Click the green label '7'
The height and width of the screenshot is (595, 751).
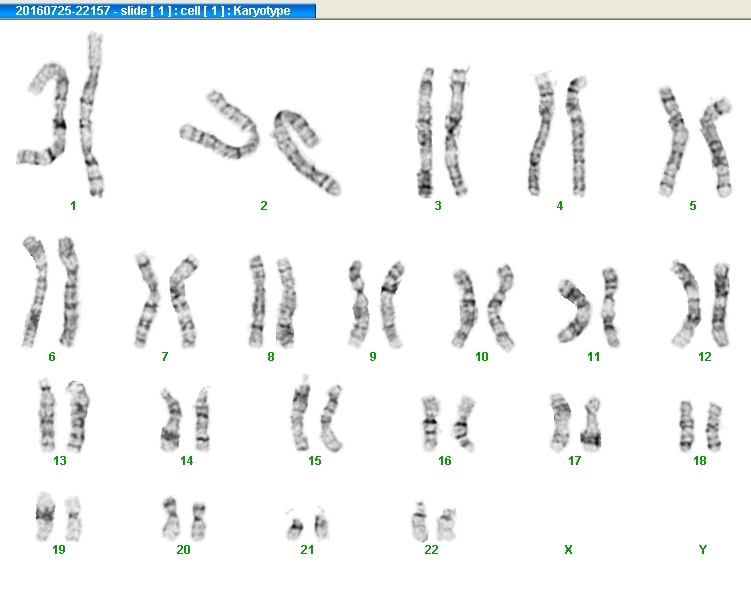[x=165, y=357]
